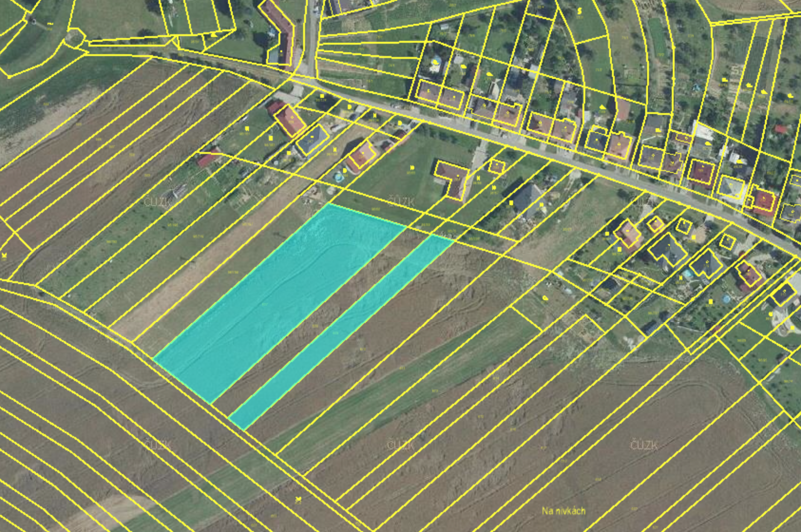Click the 'Na nivkách' place name label
This screenshot has width=801, height=532.
563,511
